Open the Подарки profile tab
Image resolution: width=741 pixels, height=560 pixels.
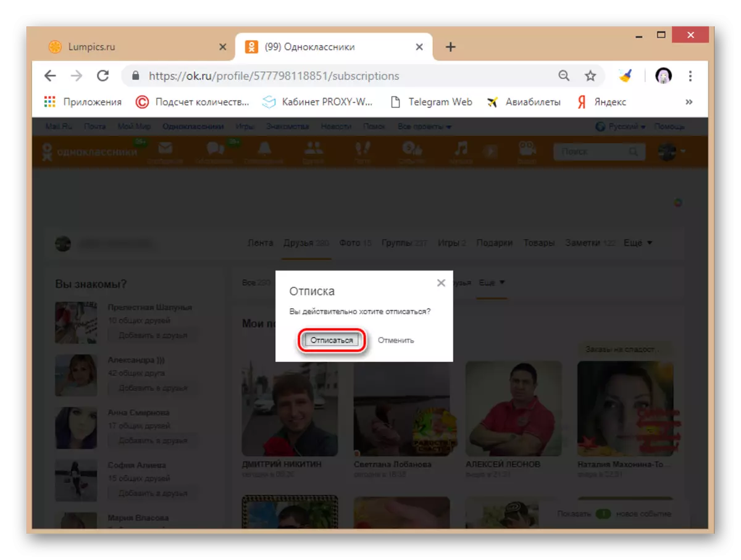click(x=494, y=243)
